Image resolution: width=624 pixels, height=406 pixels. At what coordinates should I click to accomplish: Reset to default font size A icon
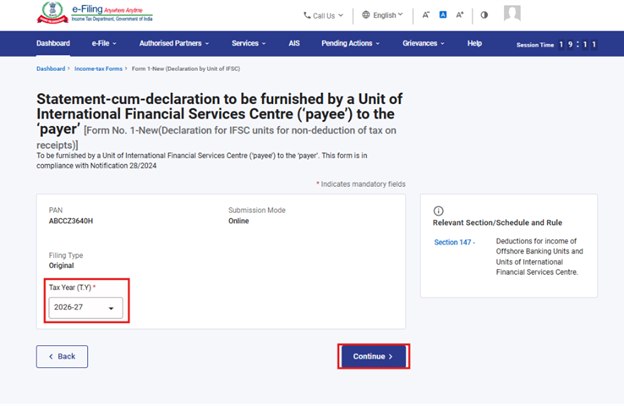point(443,15)
